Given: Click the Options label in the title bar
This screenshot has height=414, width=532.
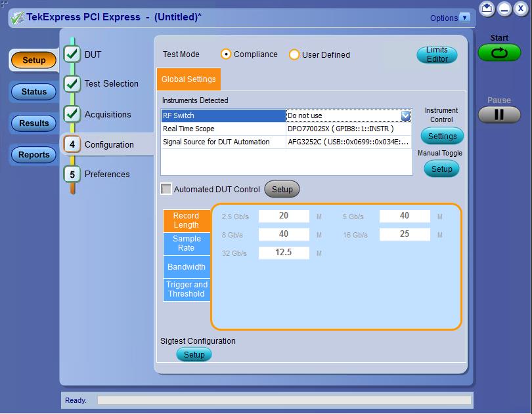Looking at the screenshot, I should tap(443, 18).
